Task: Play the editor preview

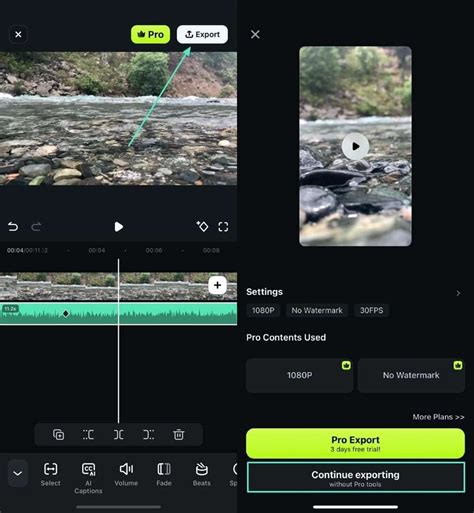Action: [x=118, y=227]
